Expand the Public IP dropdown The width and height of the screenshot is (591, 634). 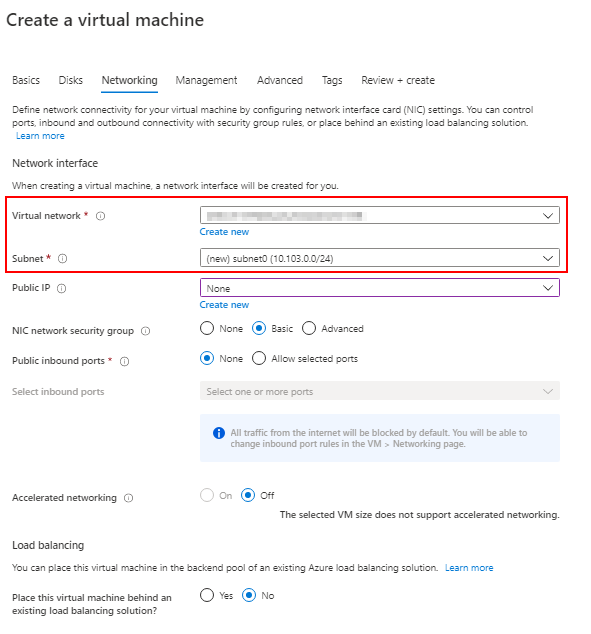(380, 288)
